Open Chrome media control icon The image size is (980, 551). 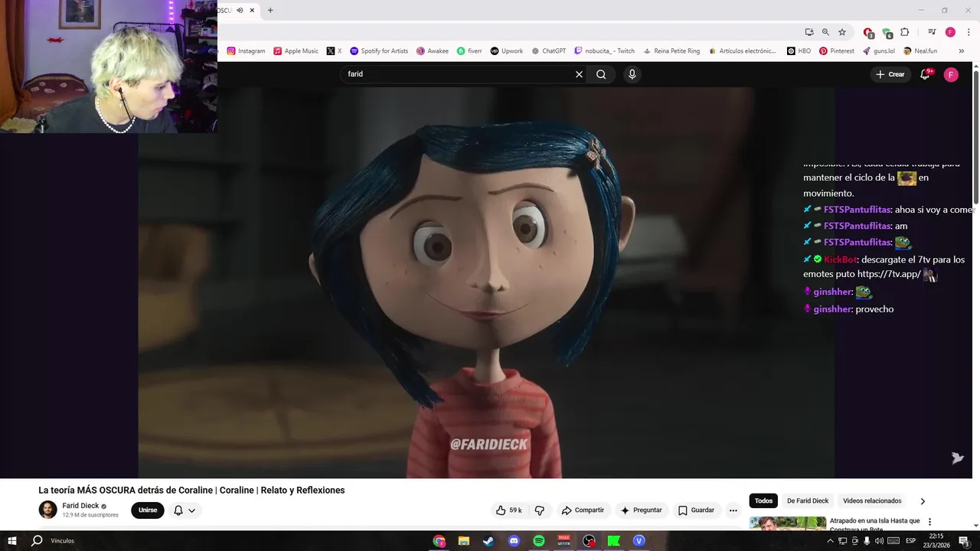point(932,32)
